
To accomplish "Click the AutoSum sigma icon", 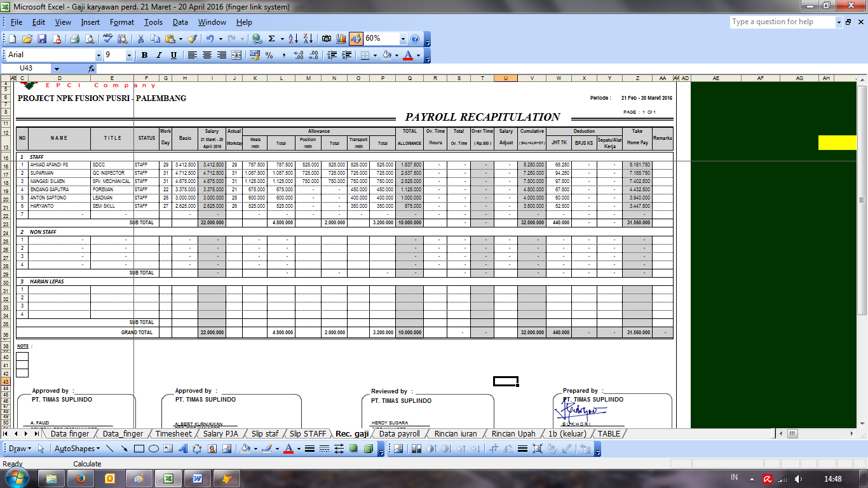I will [x=272, y=39].
